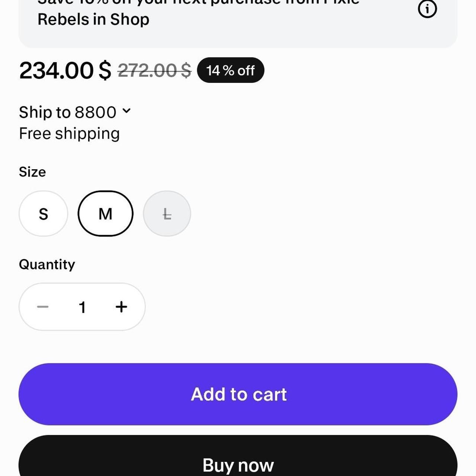Click the chevron beside Ship to 8800
The height and width of the screenshot is (476, 476).
[x=126, y=111]
